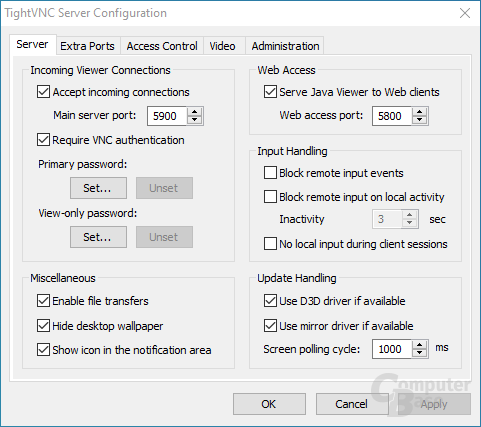Click Unset for View-only password

pyautogui.click(x=164, y=237)
